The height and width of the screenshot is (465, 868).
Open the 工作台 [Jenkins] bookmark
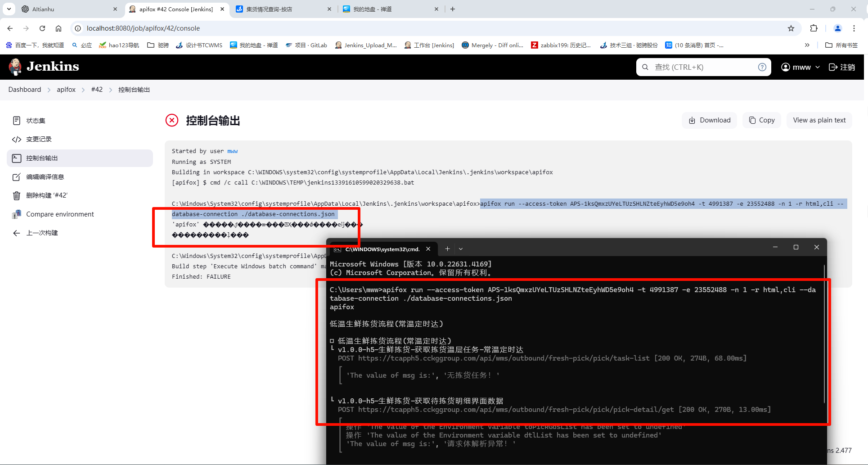(x=429, y=45)
